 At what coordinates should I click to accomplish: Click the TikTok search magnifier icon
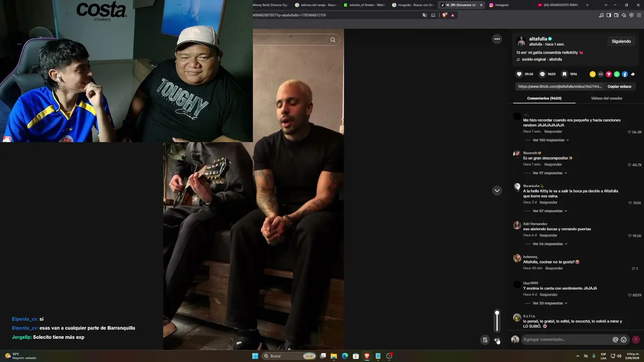[333, 40]
